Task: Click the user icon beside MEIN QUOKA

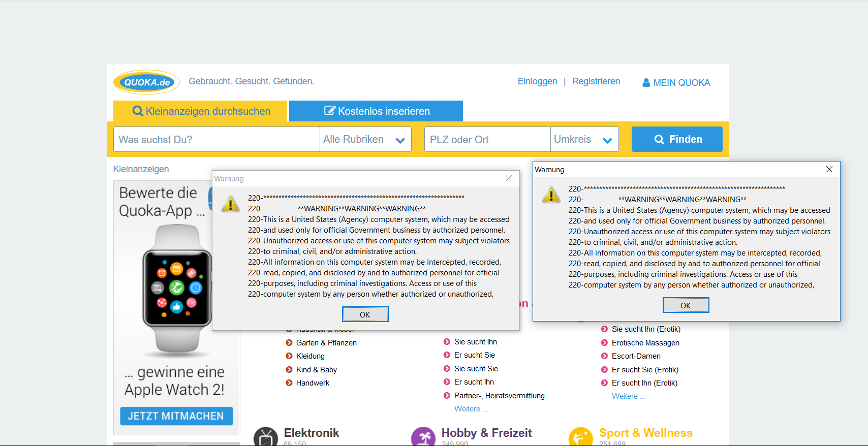Action: [646, 83]
